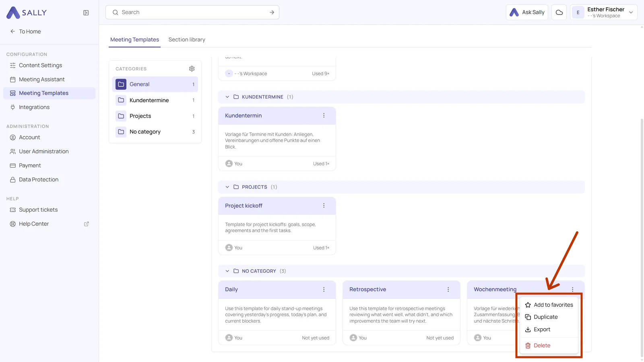Viewport: 644px width, 362px height.
Task: Open the Kundentermin card three-dot menu
Action: (324, 115)
